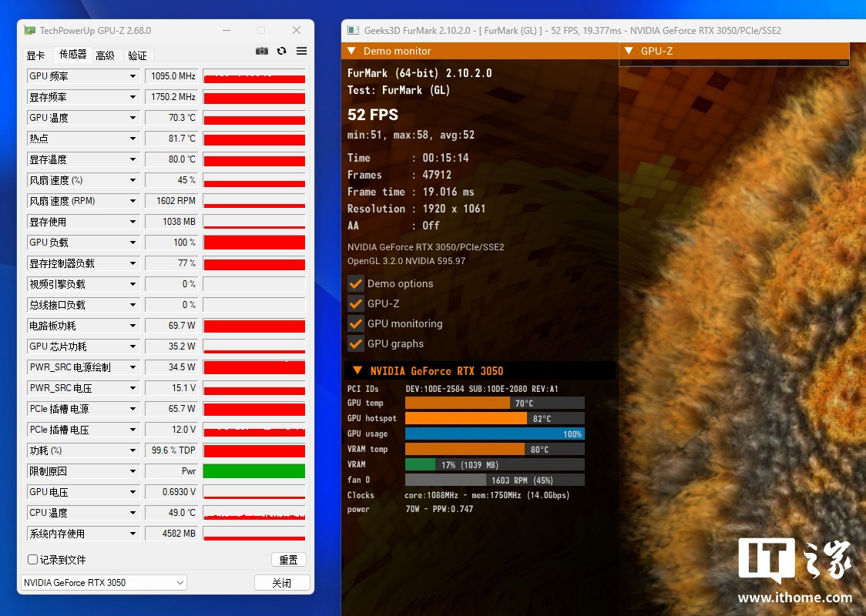The width and height of the screenshot is (866, 616).
Task: Click the GPU-Z refresh icon
Action: (x=282, y=51)
